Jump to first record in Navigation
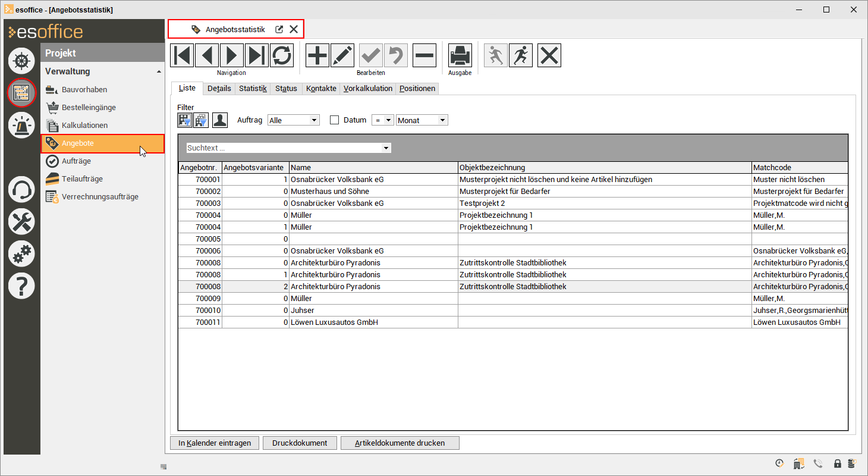 (x=182, y=55)
